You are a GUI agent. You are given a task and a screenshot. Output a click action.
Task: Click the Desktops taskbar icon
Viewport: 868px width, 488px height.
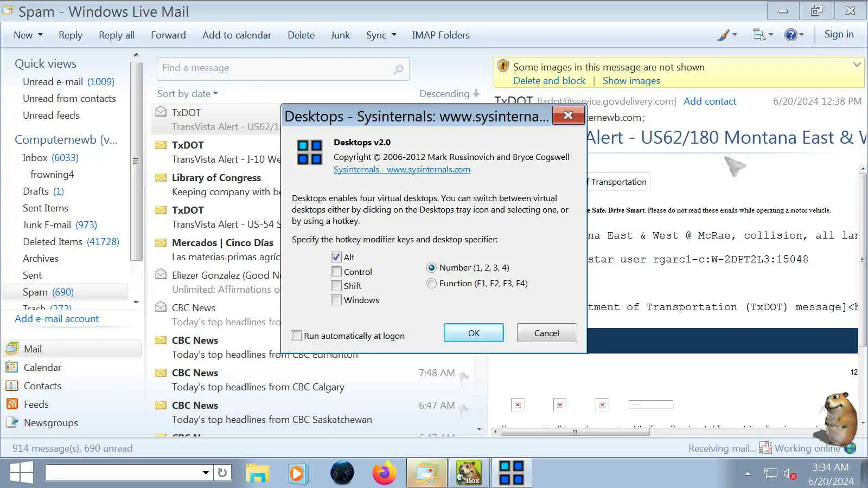[x=512, y=473]
